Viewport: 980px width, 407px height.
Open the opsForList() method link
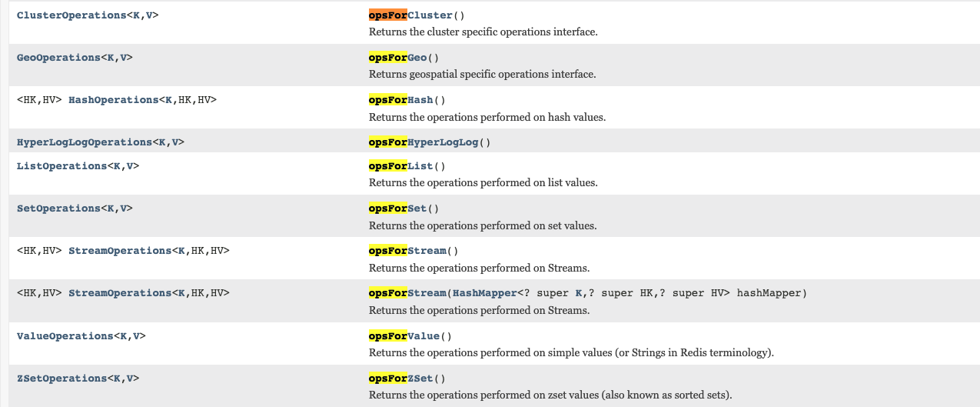[x=400, y=166]
